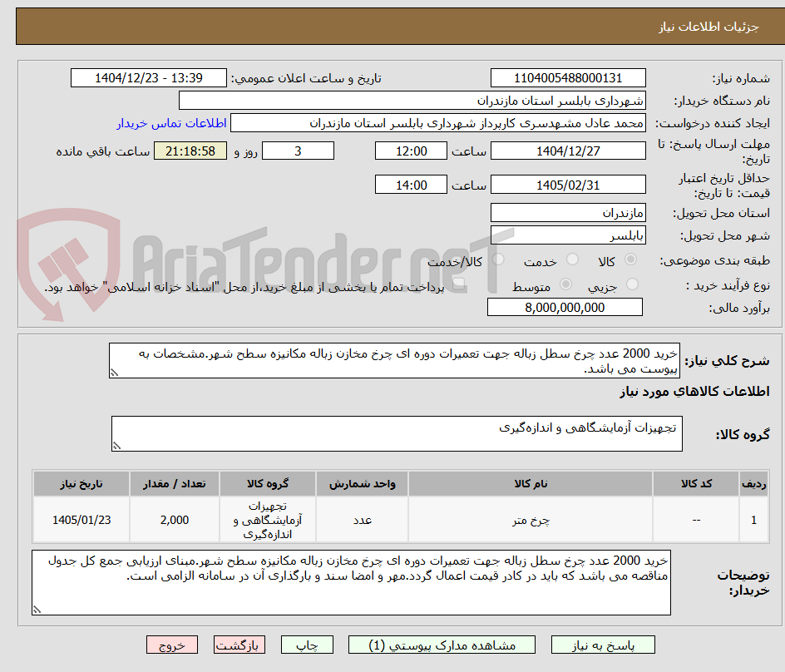Click the item name cell چرخ متر

[531, 520]
